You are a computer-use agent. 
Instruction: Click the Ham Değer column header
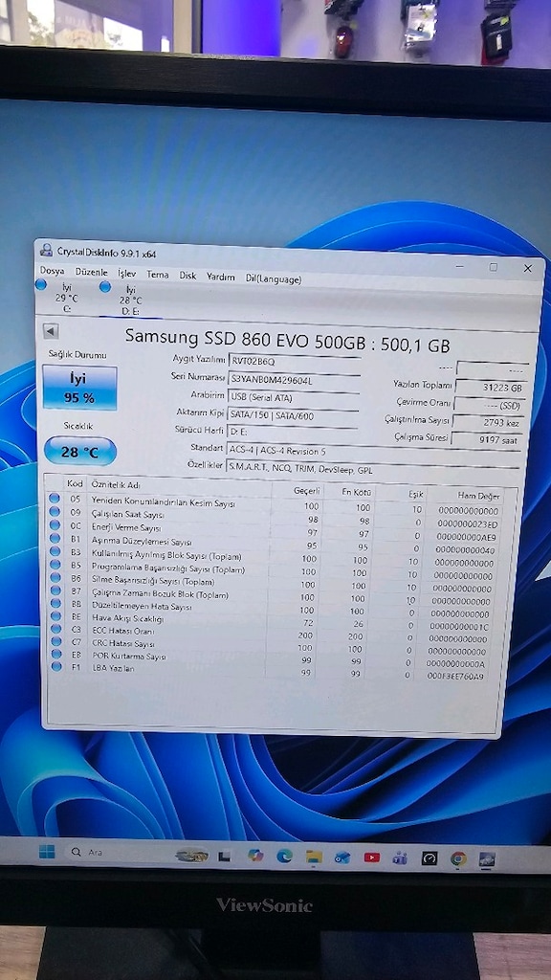pyautogui.click(x=478, y=497)
